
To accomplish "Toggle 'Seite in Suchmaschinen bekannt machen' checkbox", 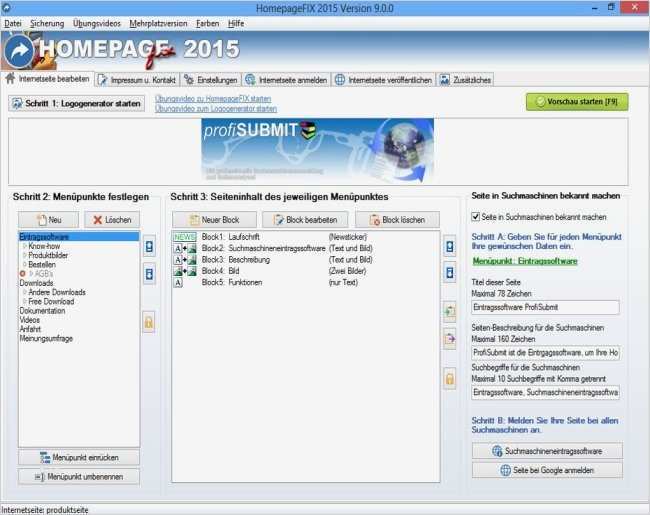I will [475, 216].
